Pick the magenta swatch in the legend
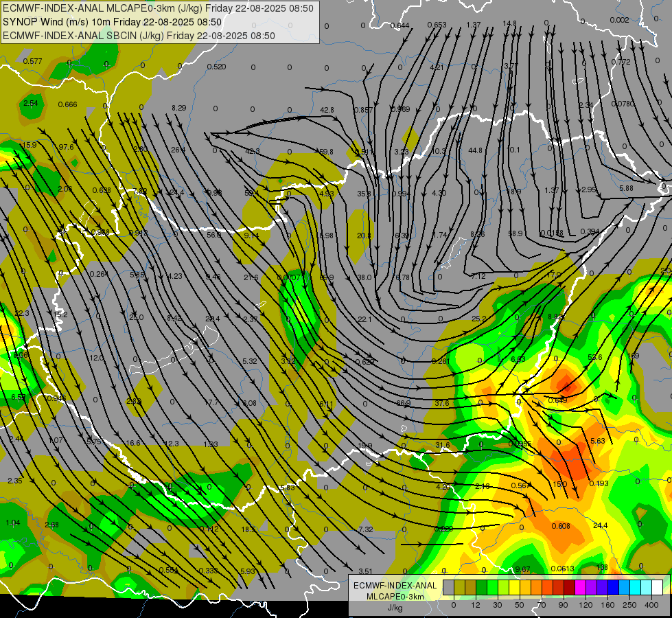 pyautogui.click(x=580, y=588)
